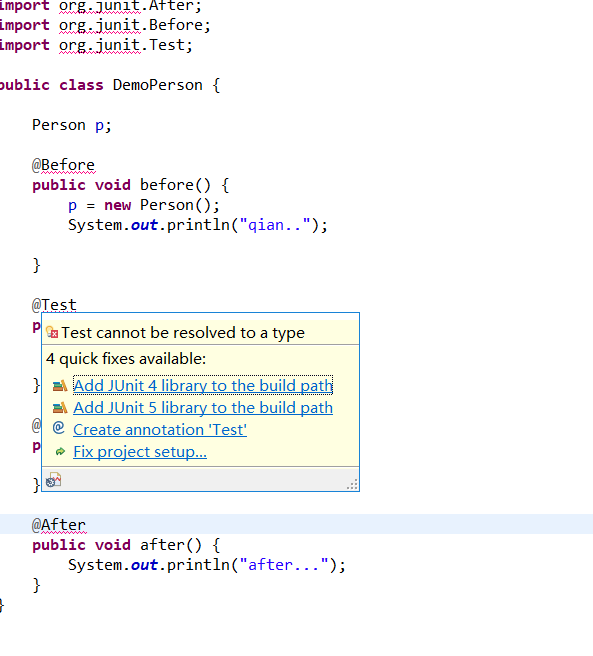This screenshot has height=656, width=593.
Task: Click the DemoPerson class name
Action: pyautogui.click(x=157, y=85)
